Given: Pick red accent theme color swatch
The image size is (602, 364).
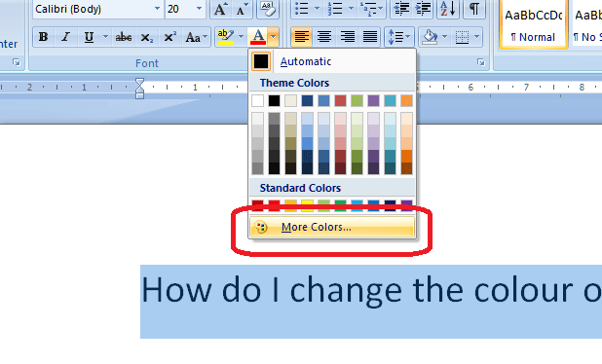Looking at the screenshot, I should point(340,101).
